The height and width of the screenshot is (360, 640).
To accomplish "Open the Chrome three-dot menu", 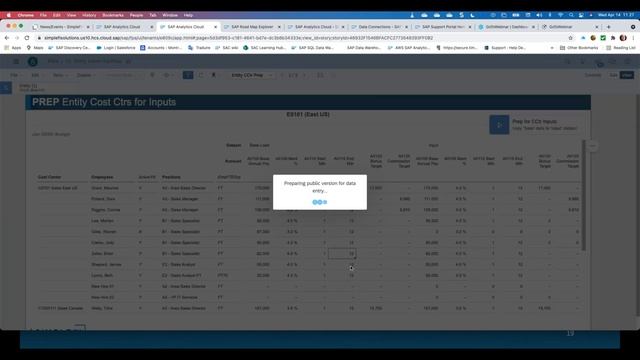I will pyautogui.click(x=633, y=38).
